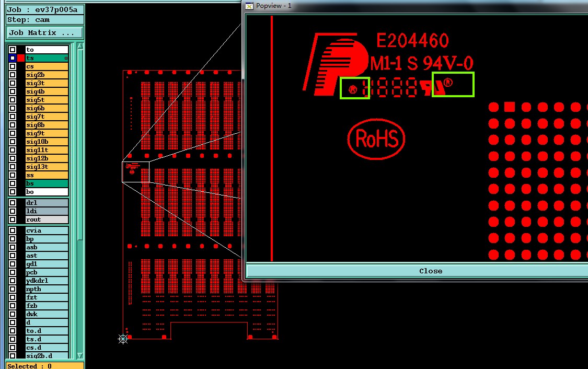Select the 'sig12b' layer row
The image size is (588, 369).
click(47, 158)
